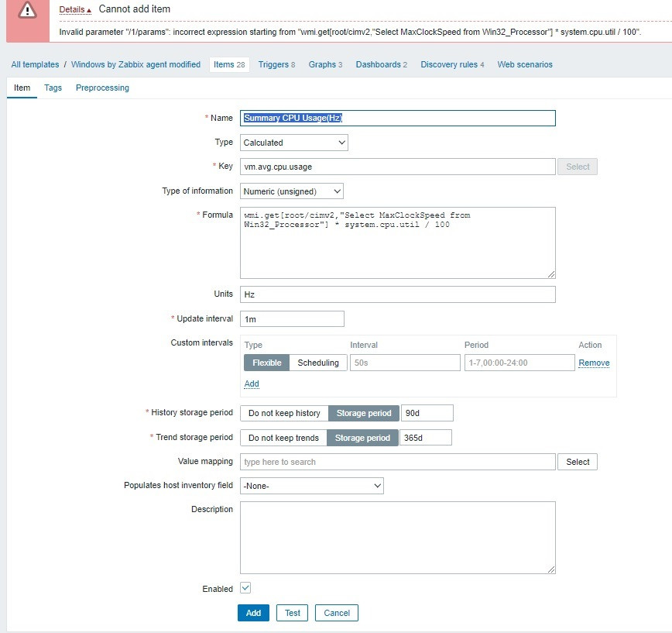
Task: Toggle the Enabled checkbox
Action: pos(245,588)
